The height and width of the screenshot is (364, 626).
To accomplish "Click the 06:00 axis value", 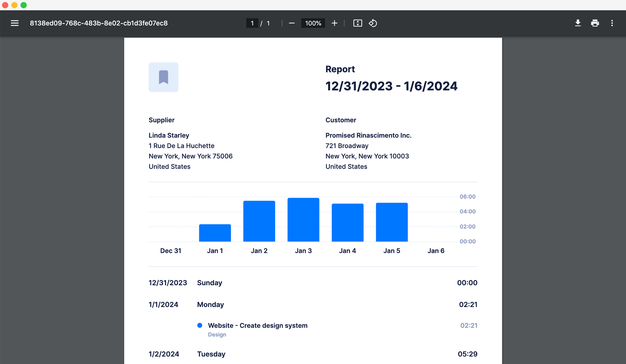I will tap(467, 197).
